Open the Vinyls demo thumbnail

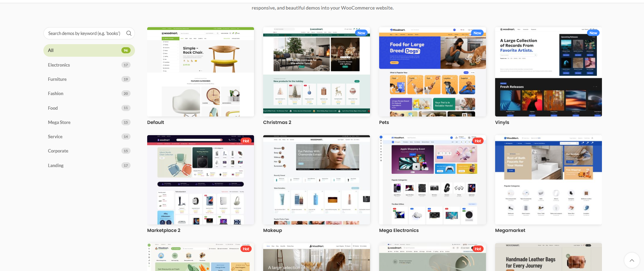tap(548, 72)
